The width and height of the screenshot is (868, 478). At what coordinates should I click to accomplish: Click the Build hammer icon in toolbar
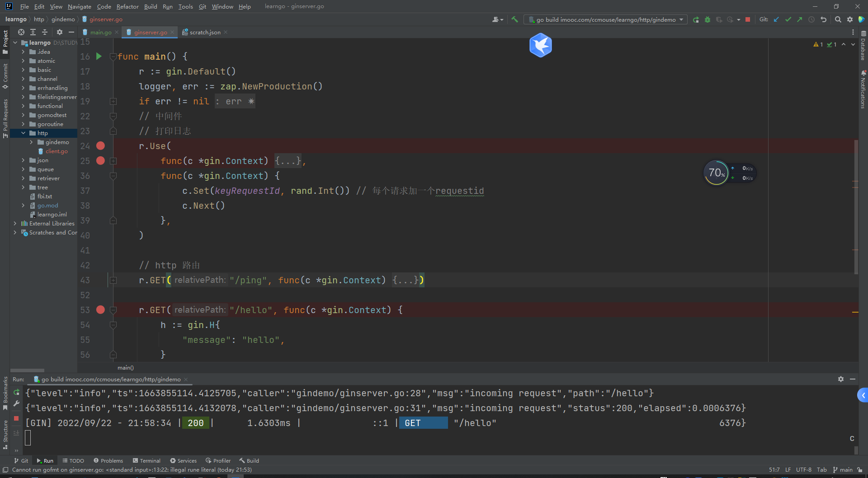click(514, 19)
